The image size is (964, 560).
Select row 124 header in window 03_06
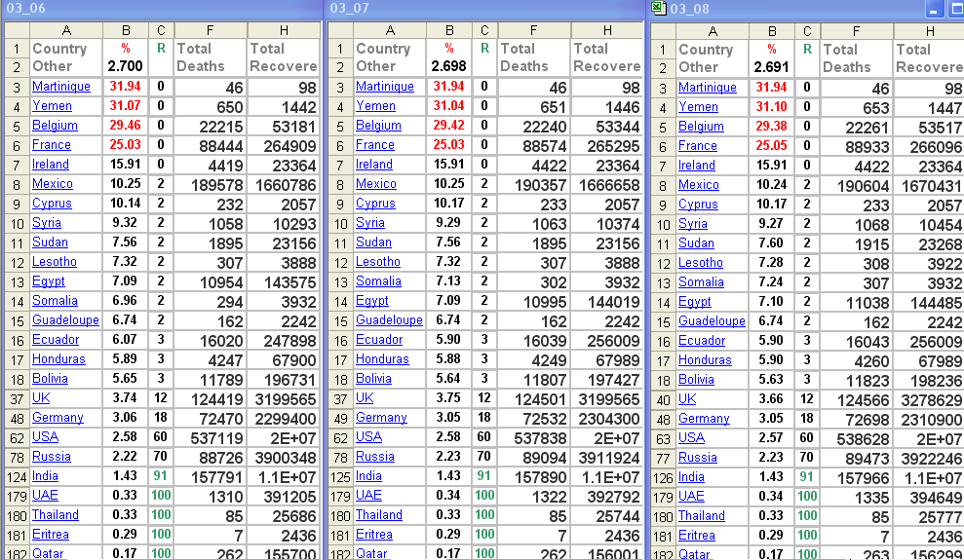point(17,476)
